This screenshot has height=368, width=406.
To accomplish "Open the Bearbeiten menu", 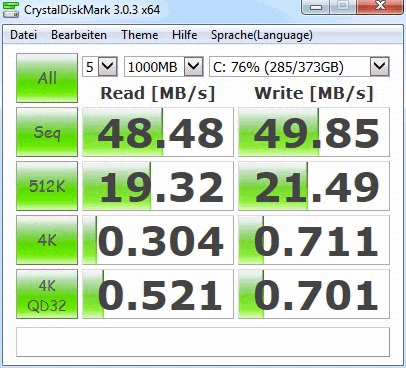I will pos(79,35).
